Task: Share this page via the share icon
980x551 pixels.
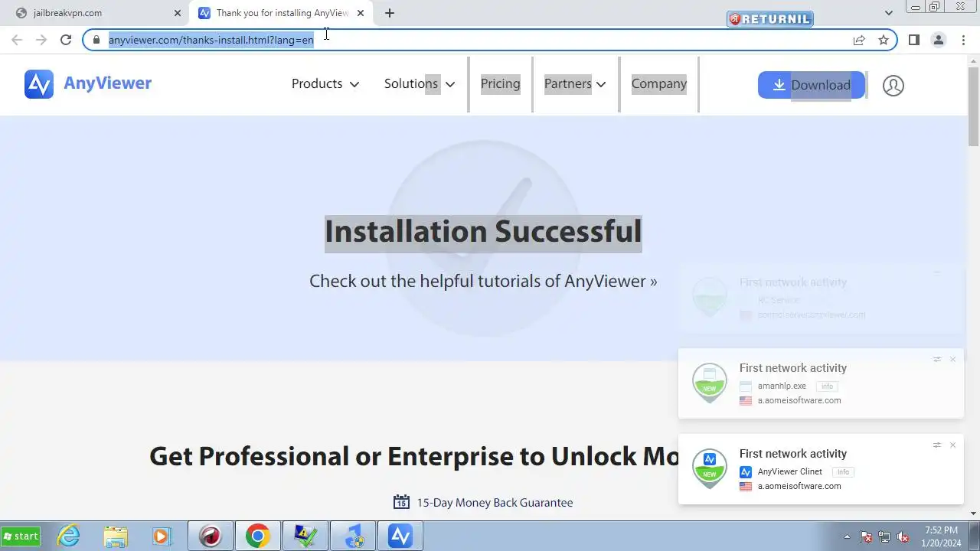Action: pos(859,40)
